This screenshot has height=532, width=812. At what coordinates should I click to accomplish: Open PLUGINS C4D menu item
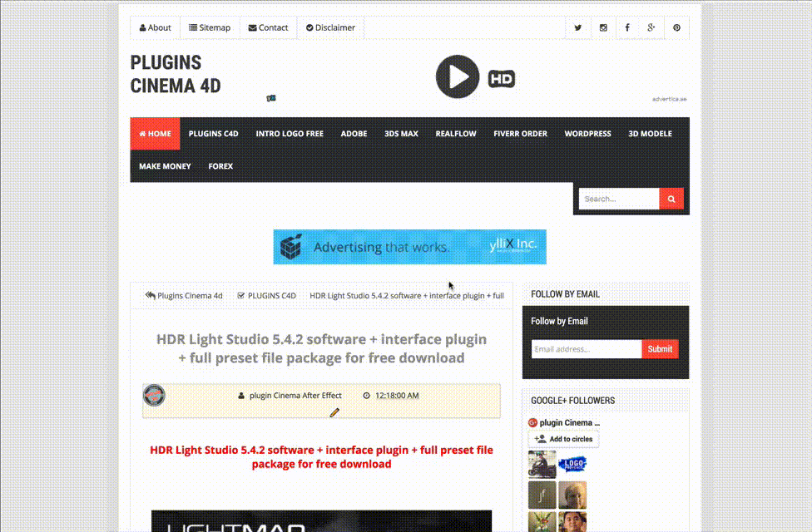[213, 134]
